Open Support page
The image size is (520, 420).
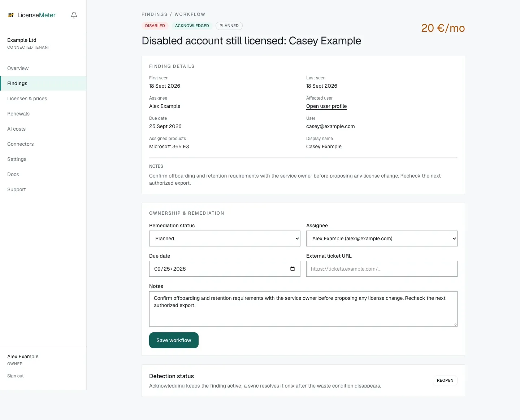coord(43,189)
